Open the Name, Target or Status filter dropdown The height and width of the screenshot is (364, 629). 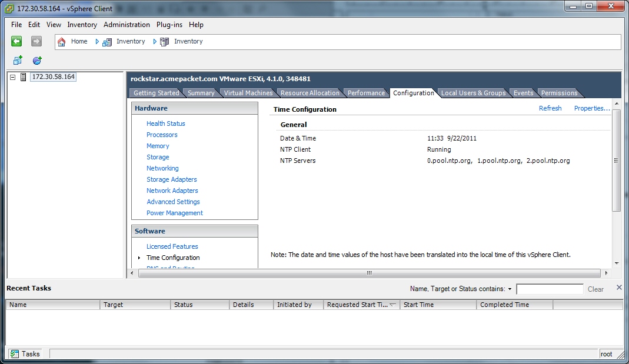point(510,289)
